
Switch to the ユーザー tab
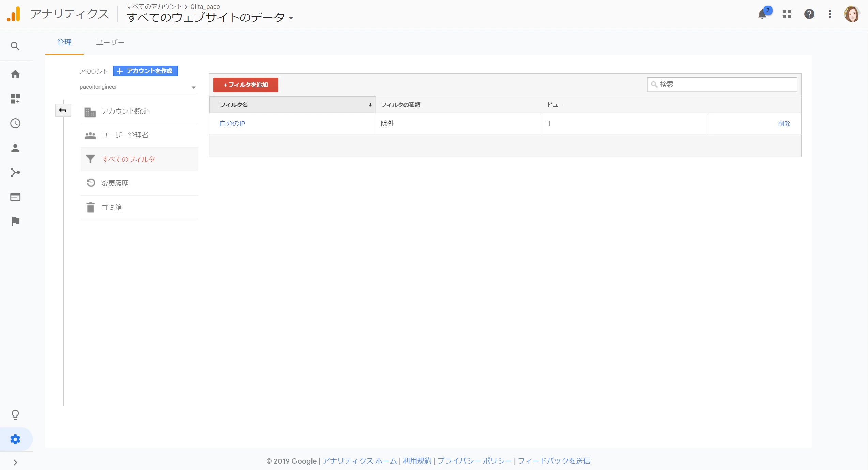[x=110, y=42]
